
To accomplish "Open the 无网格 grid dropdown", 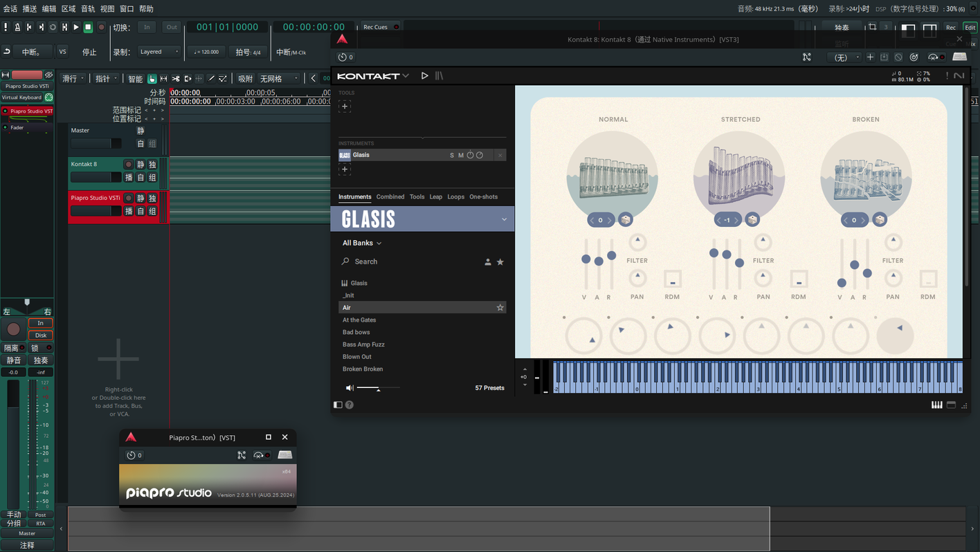I will [x=280, y=79].
